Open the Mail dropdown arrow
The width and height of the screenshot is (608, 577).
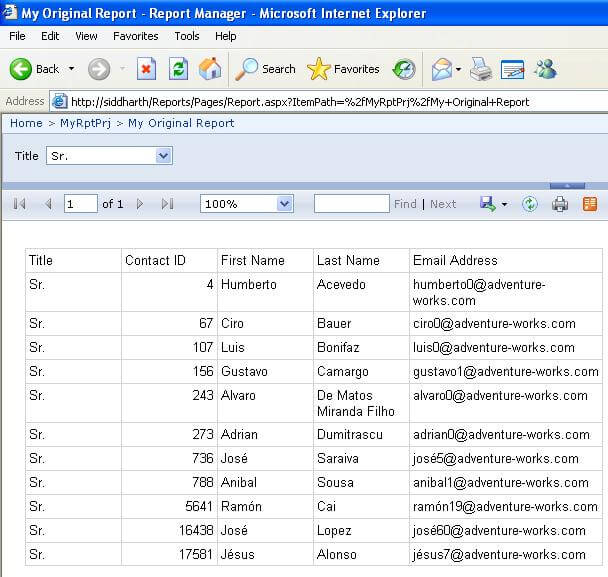[458, 69]
